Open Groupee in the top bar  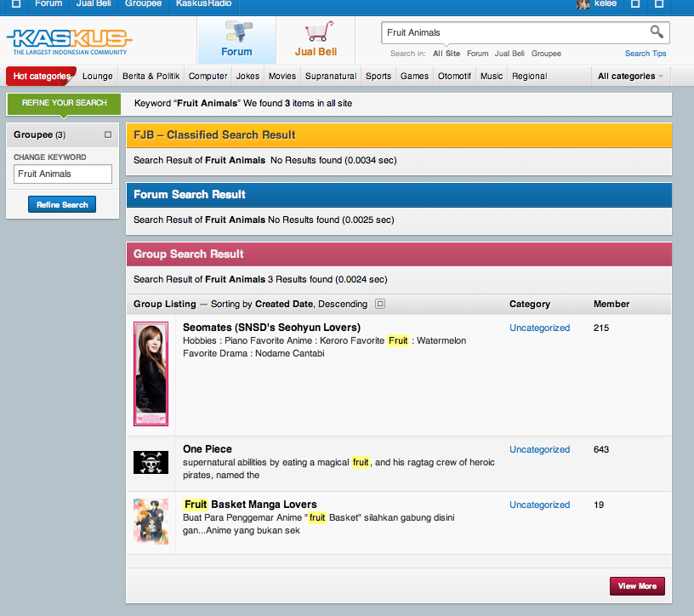pyautogui.click(x=143, y=3)
